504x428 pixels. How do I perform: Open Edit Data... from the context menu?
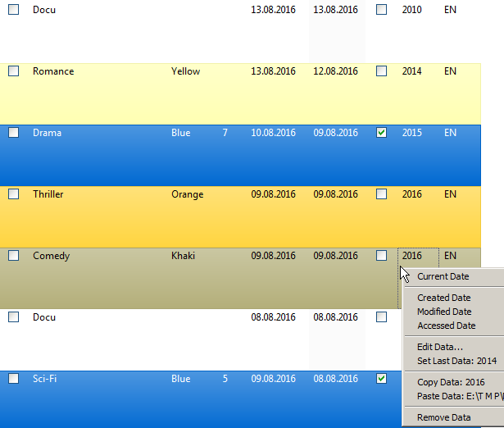439,347
